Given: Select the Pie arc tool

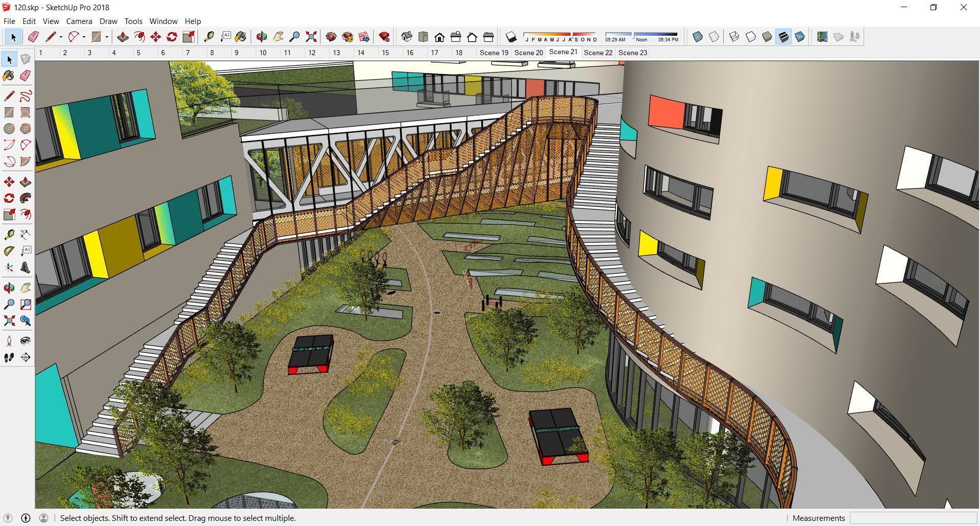Looking at the screenshot, I should click(25, 161).
